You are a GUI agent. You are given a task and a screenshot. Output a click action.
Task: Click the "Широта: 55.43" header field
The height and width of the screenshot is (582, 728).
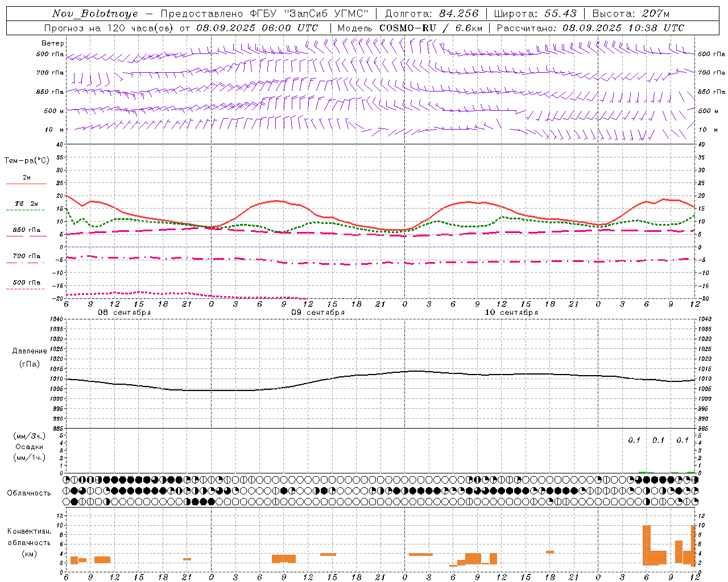tap(535, 14)
